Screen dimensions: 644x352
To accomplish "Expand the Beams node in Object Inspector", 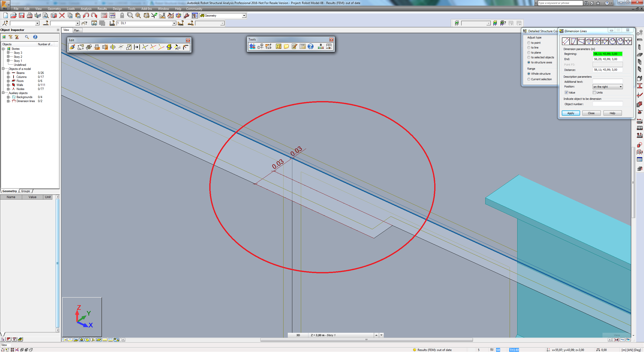I will click(x=8, y=73).
